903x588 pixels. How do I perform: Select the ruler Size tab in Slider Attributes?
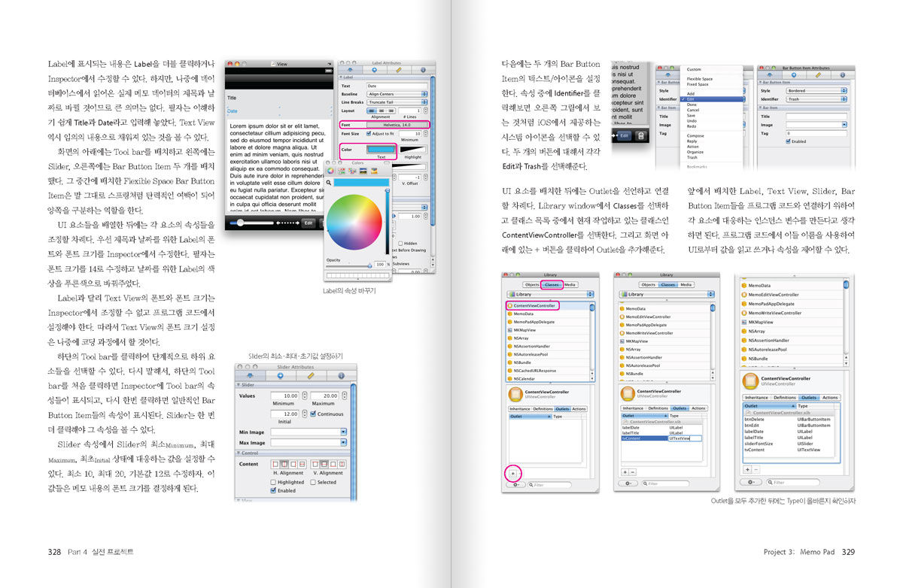point(309,374)
